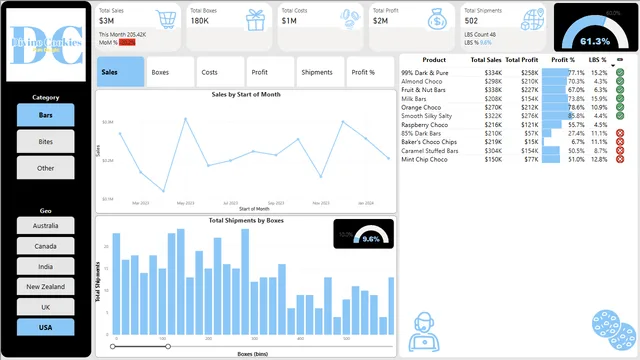Switch to the Costs tab
640x360 pixels.
[220, 72]
